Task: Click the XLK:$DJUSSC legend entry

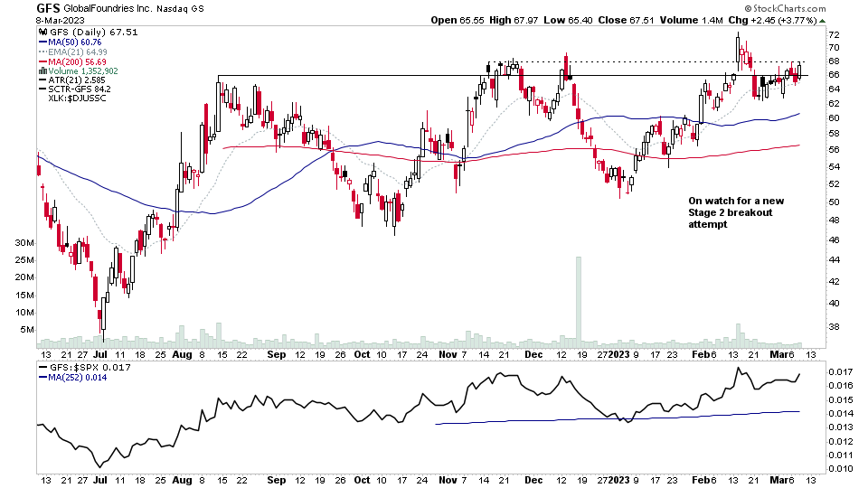Action: coord(77,99)
